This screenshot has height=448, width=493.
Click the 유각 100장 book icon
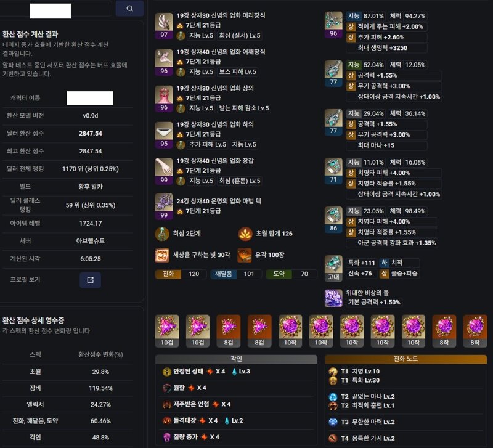pos(245,255)
